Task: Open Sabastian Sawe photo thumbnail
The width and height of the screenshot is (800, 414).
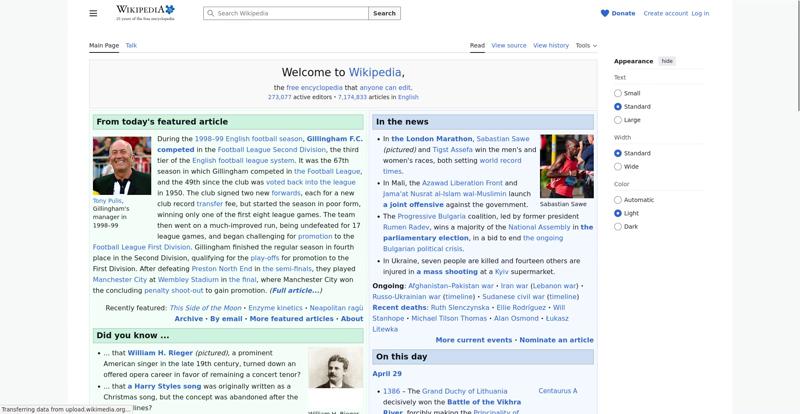Action: coord(566,166)
